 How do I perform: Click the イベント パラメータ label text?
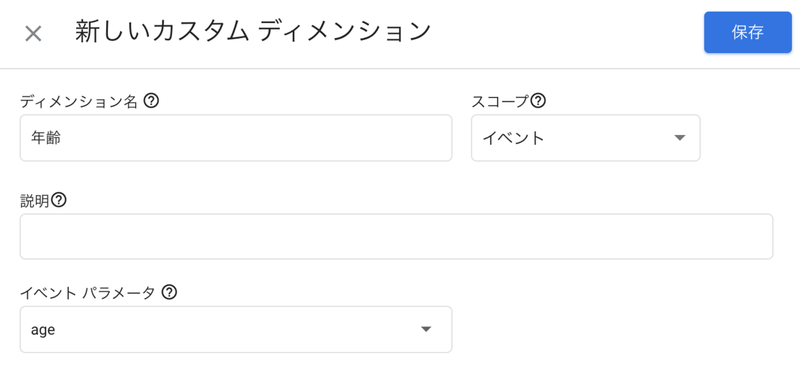(x=87, y=293)
